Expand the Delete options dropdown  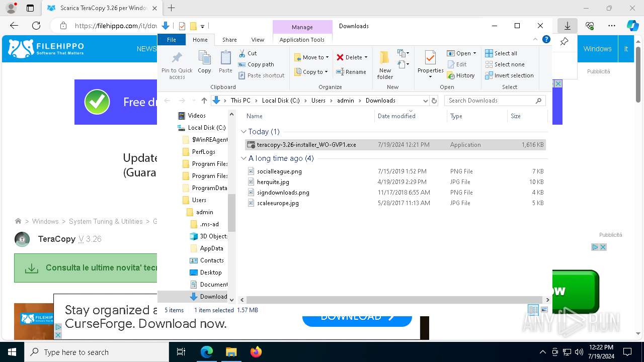point(366,57)
